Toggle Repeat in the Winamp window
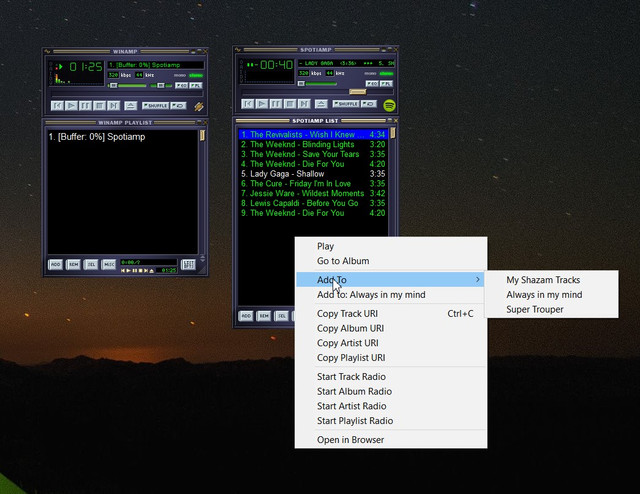 [178, 106]
